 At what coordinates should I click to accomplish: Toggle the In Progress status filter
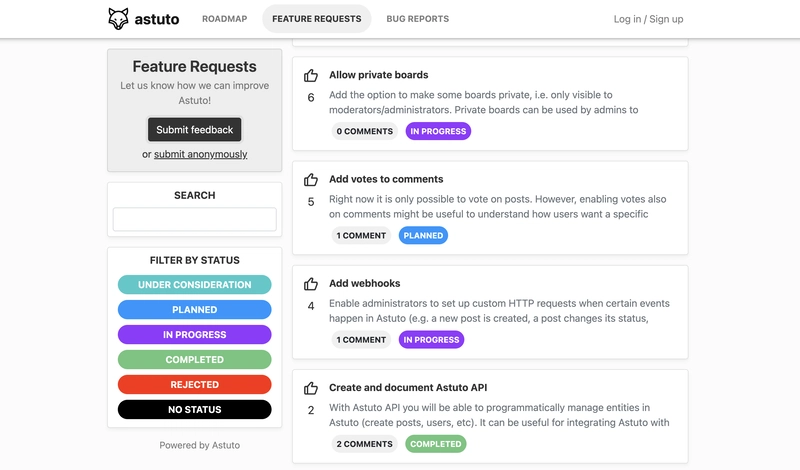(x=194, y=335)
